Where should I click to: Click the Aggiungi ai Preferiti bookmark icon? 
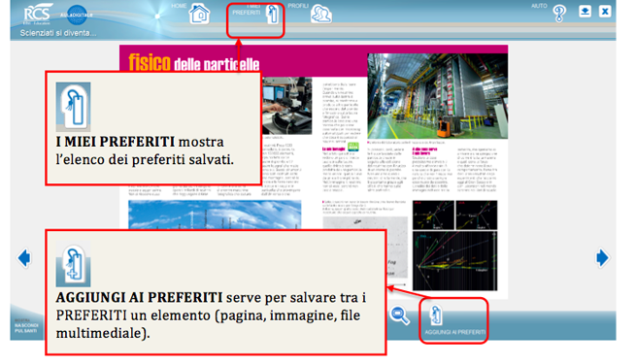click(436, 315)
